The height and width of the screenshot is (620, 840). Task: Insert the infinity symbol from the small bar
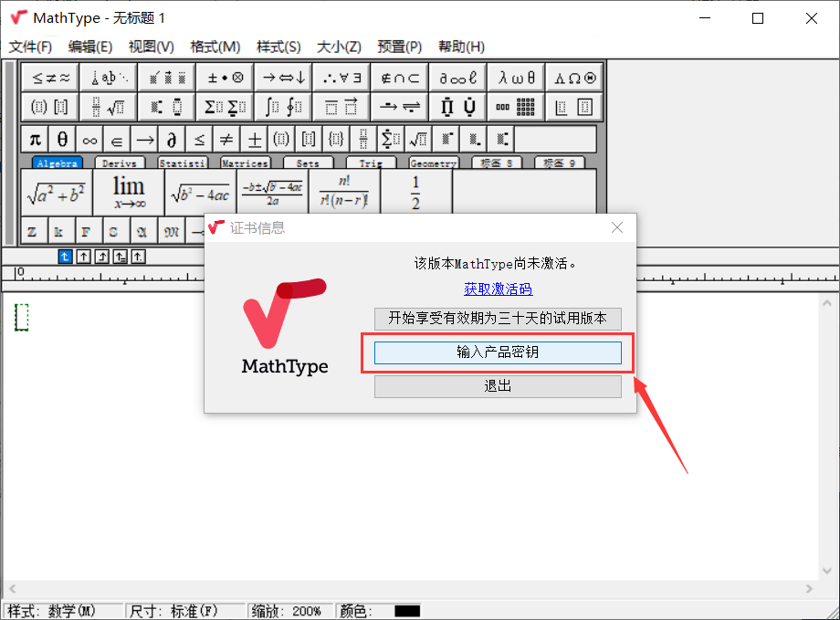[x=89, y=139]
